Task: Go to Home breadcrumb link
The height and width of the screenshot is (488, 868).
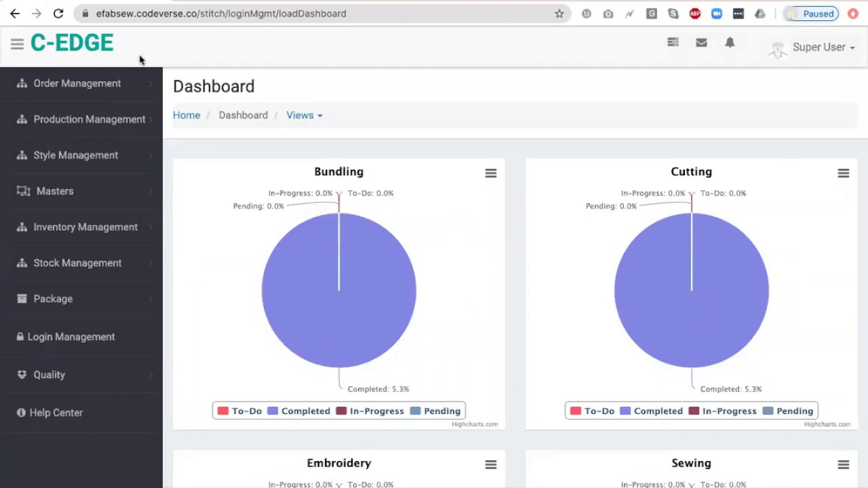Action: pyautogui.click(x=186, y=115)
